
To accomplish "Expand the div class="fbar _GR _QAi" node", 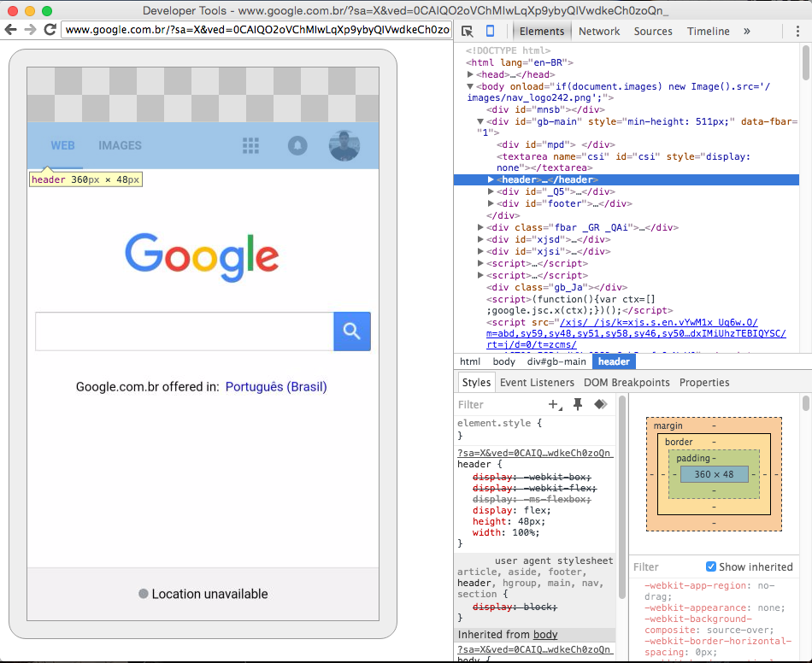I will tap(480, 227).
